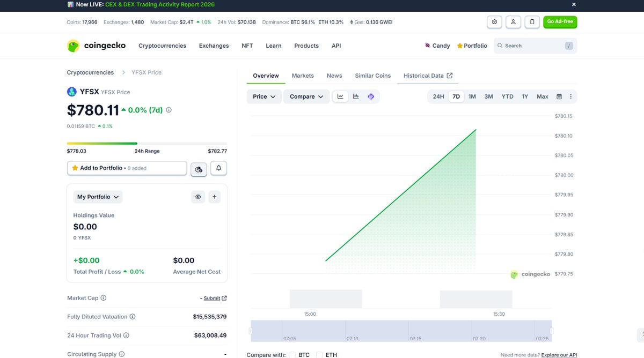Open the NFT nav menu
Screen dimensions: 644x358
(247, 46)
